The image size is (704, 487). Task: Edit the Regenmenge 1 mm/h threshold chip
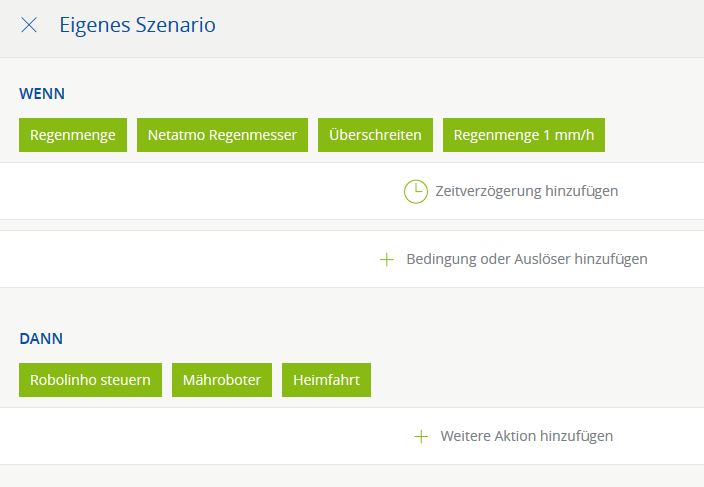click(x=524, y=135)
